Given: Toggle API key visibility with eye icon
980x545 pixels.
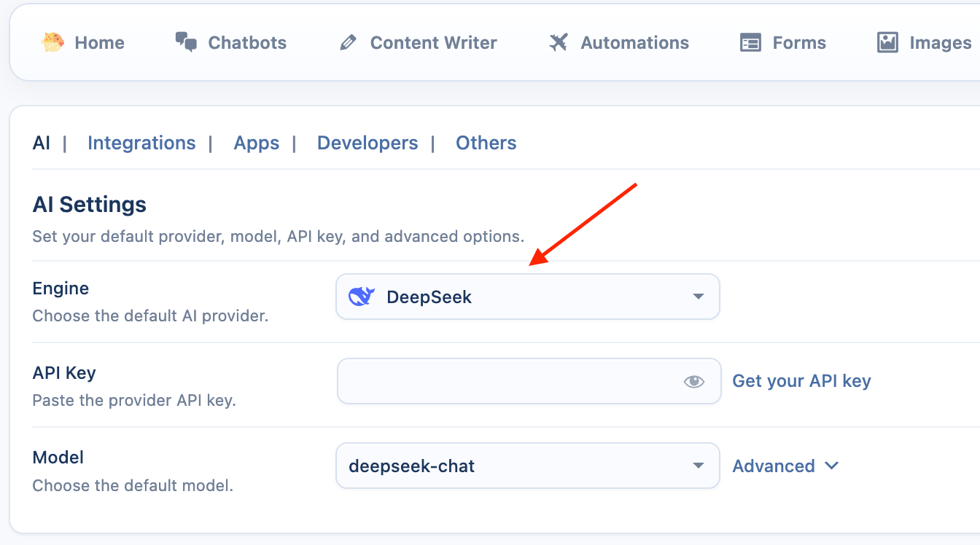Looking at the screenshot, I should pyautogui.click(x=693, y=381).
